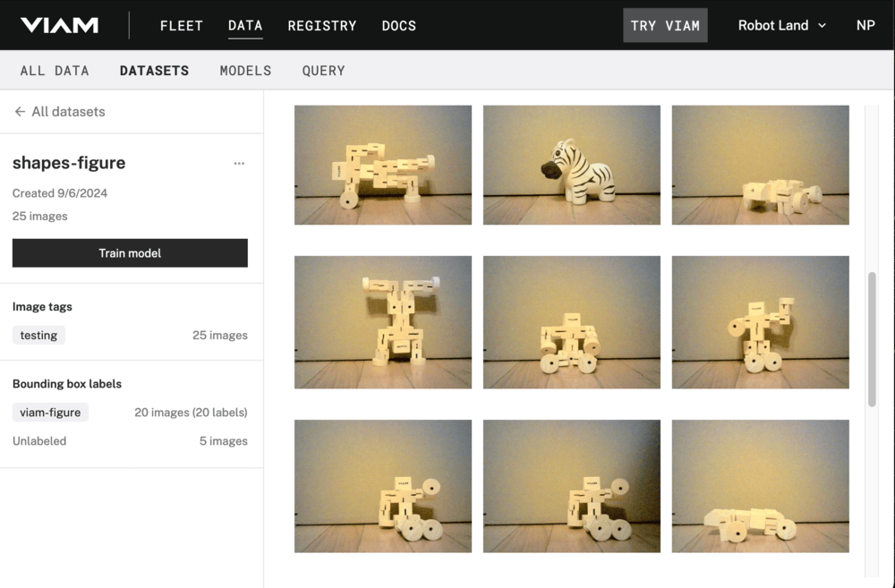Open the zebra image thumbnail
The height and width of the screenshot is (588, 895).
pos(571,165)
